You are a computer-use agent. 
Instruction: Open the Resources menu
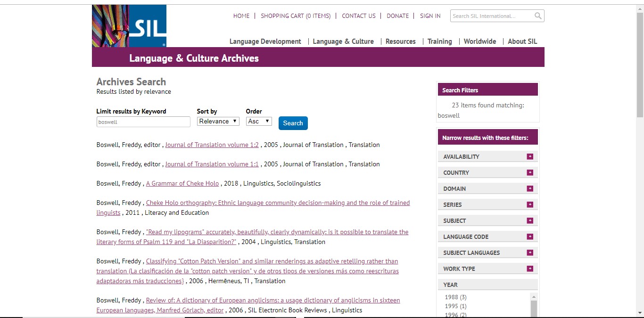[400, 41]
